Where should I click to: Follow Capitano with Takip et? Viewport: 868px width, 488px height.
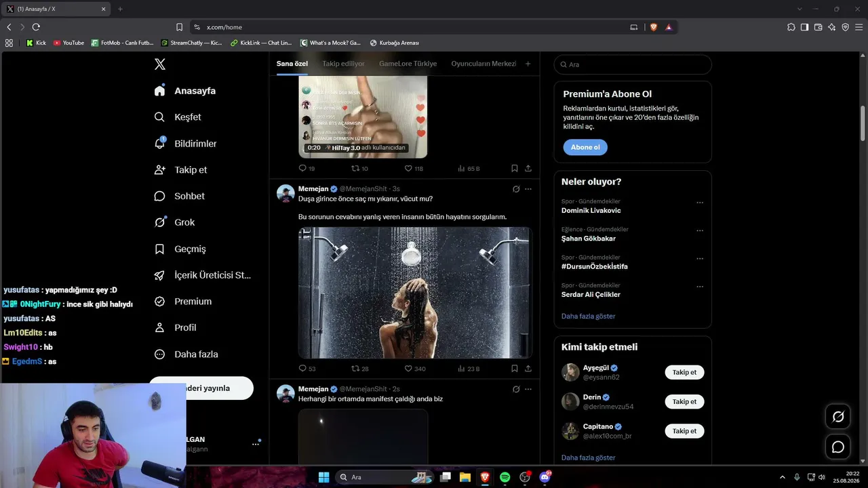coord(684,430)
